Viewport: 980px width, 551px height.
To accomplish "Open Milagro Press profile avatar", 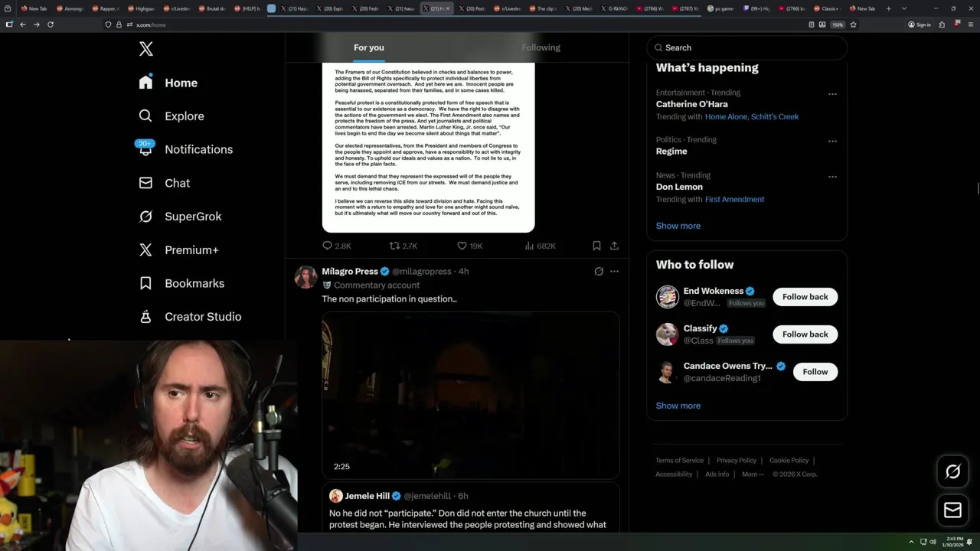I will click(305, 277).
